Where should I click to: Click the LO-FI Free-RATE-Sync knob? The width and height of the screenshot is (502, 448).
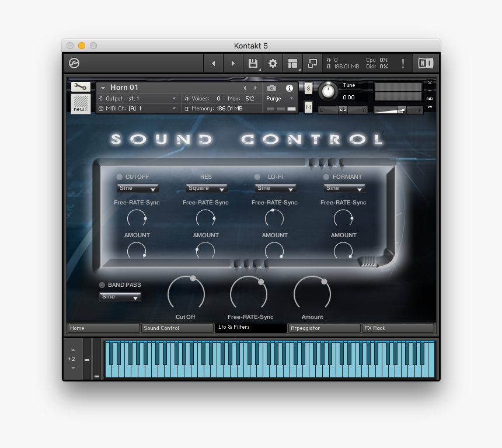pos(274,218)
